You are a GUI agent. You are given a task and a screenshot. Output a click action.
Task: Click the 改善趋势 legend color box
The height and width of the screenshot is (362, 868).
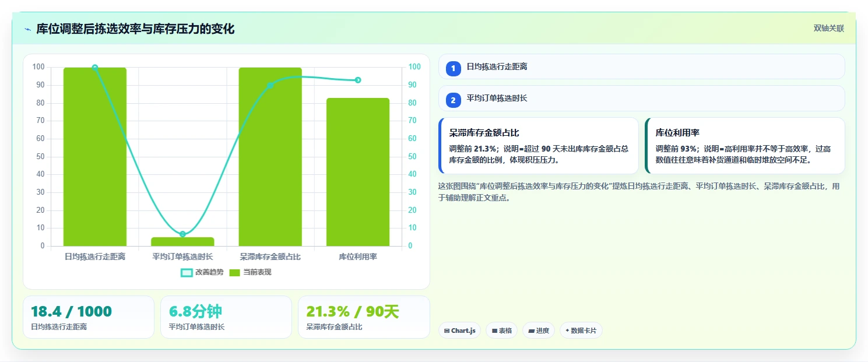(187, 272)
